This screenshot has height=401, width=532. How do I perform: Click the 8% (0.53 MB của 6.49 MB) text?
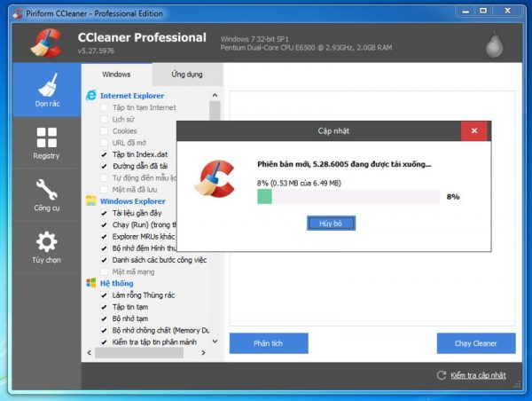pos(299,184)
